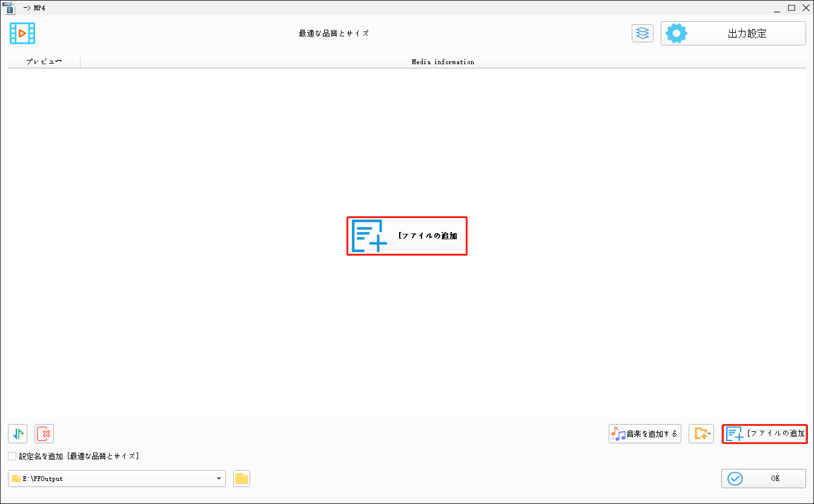This screenshot has height=504, width=814.
Task: Click the プレビュー column header
Action: point(44,62)
